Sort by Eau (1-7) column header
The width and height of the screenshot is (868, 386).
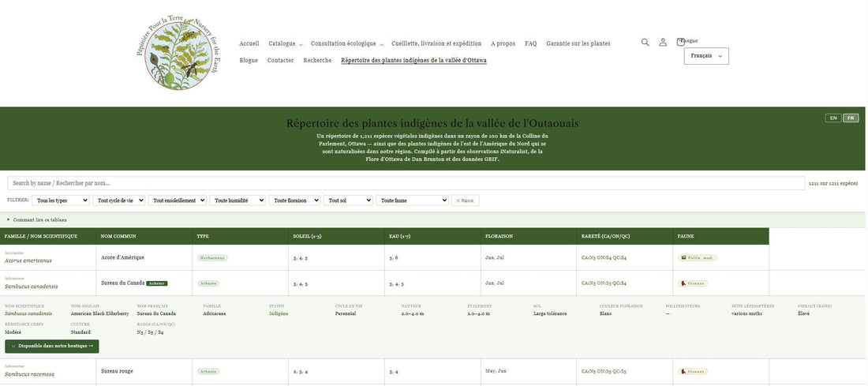pyautogui.click(x=433, y=236)
